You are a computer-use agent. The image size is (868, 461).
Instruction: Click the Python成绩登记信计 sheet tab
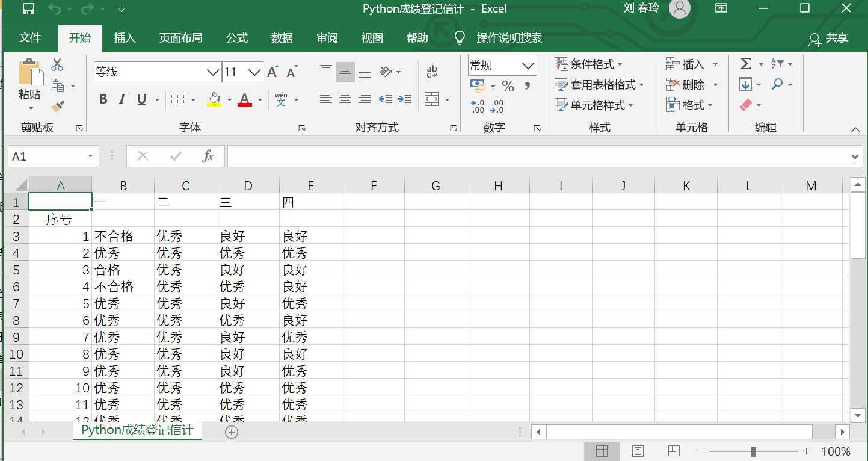point(137,430)
